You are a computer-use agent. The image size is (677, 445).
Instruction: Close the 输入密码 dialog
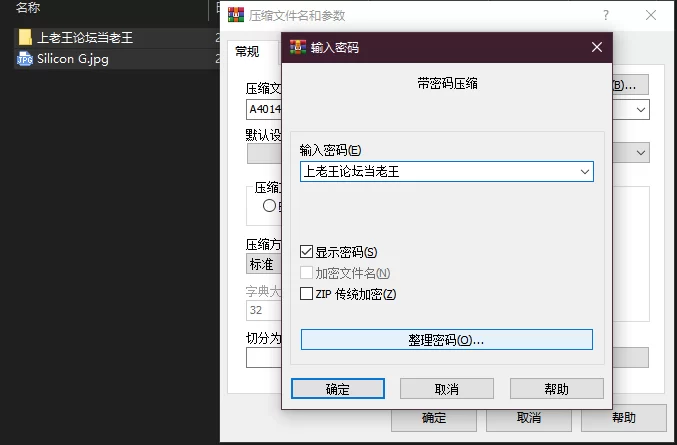[x=597, y=47]
